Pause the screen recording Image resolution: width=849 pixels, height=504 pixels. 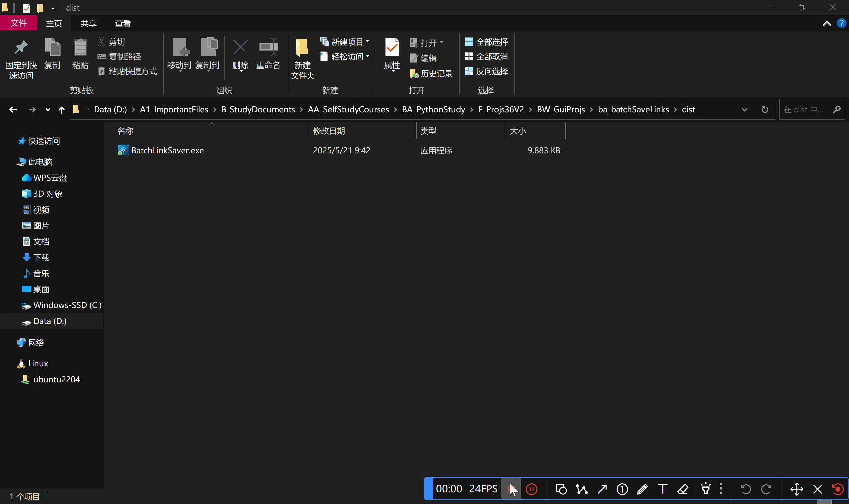pyautogui.click(x=532, y=489)
